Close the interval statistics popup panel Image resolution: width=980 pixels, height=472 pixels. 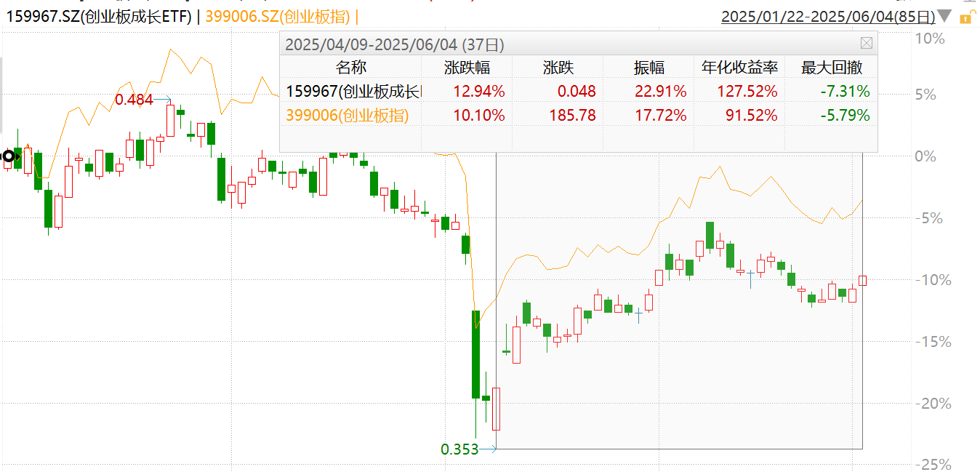coord(867,44)
